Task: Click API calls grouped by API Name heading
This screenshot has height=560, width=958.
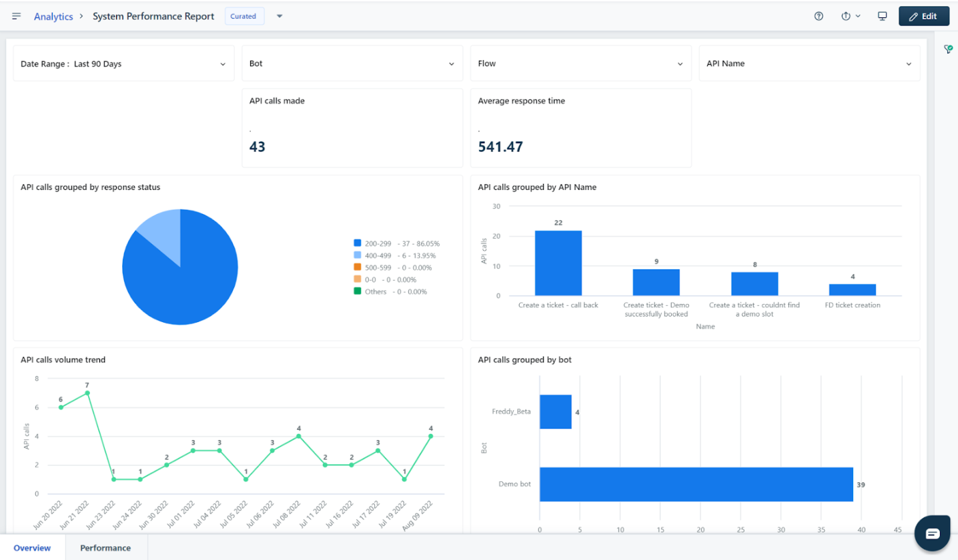Action: [538, 187]
